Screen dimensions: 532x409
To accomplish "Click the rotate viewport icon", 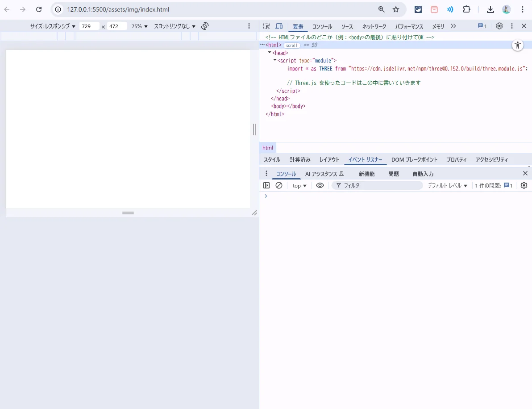I will click(x=205, y=26).
